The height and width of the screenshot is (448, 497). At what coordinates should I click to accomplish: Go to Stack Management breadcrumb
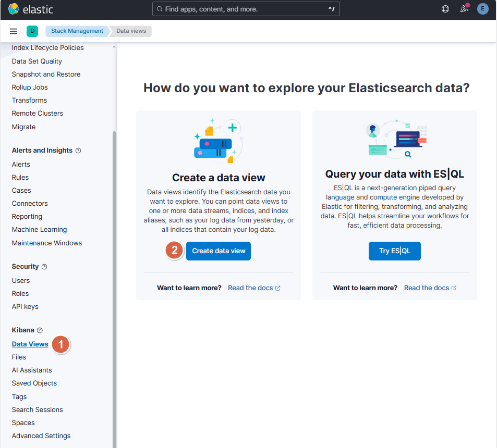(x=77, y=31)
